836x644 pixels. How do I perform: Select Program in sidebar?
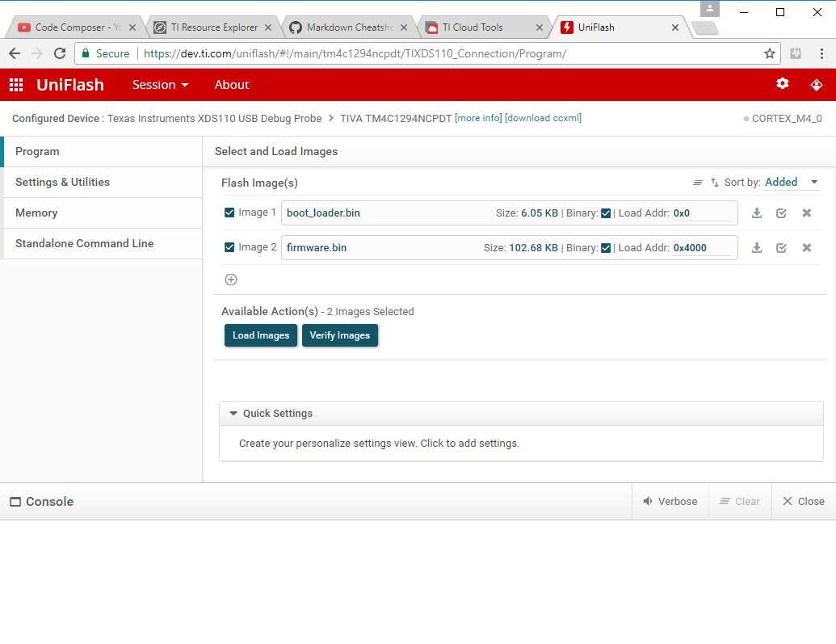(103, 152)
